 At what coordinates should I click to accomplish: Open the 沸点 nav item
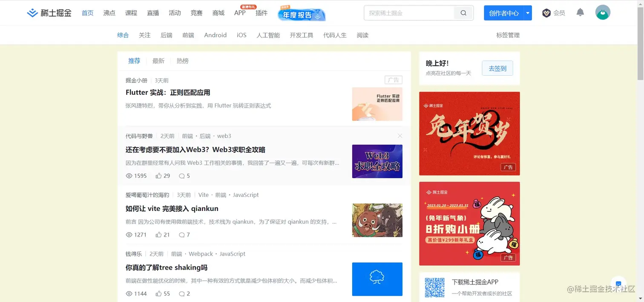click(109, 13)
